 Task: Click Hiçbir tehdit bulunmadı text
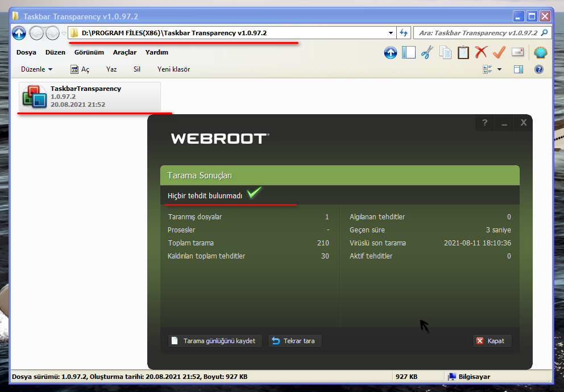205,196
